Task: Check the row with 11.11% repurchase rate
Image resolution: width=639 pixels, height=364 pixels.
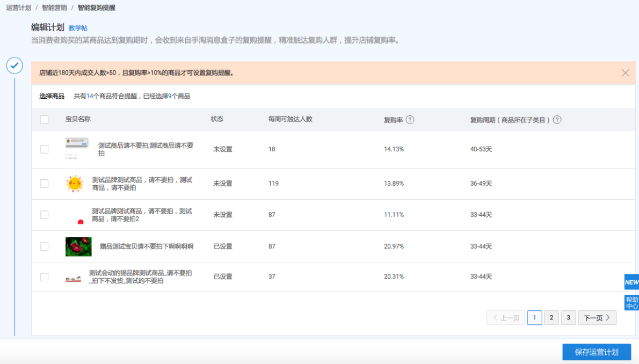Action: (x=44, y=215)
